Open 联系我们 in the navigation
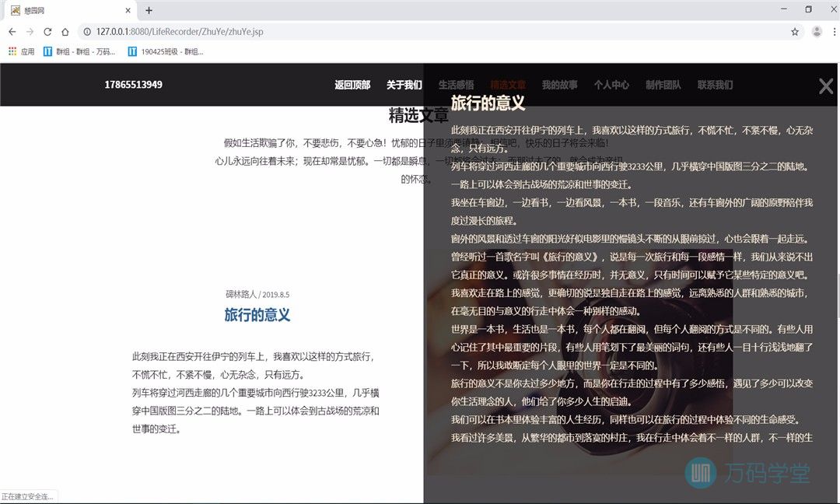 716,85
